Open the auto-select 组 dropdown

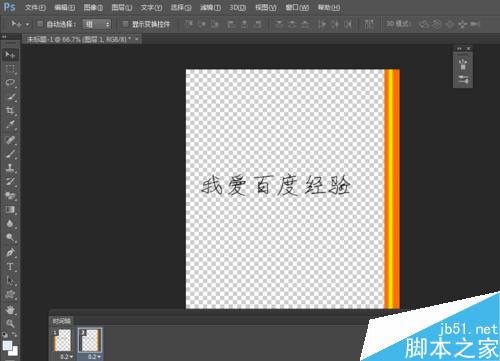[97, 24]
